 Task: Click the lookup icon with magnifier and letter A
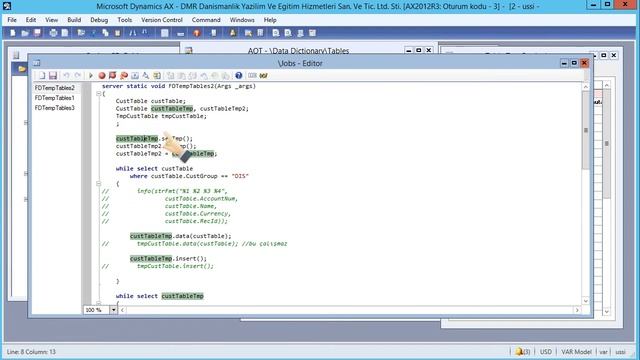146,76
